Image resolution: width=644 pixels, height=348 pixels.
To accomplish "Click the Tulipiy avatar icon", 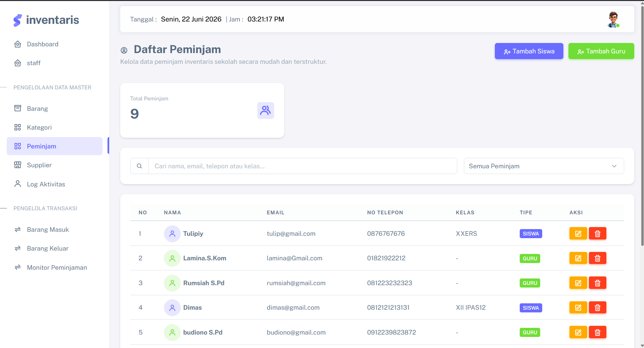I will coord(172,233).
